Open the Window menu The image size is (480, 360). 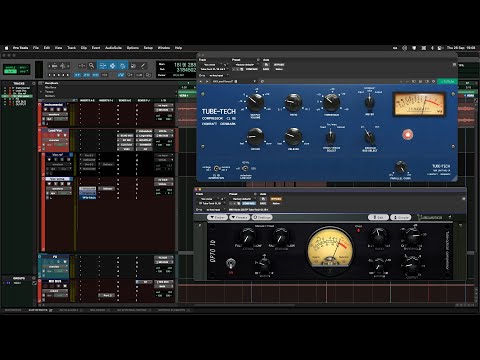[x=164, y=48]
